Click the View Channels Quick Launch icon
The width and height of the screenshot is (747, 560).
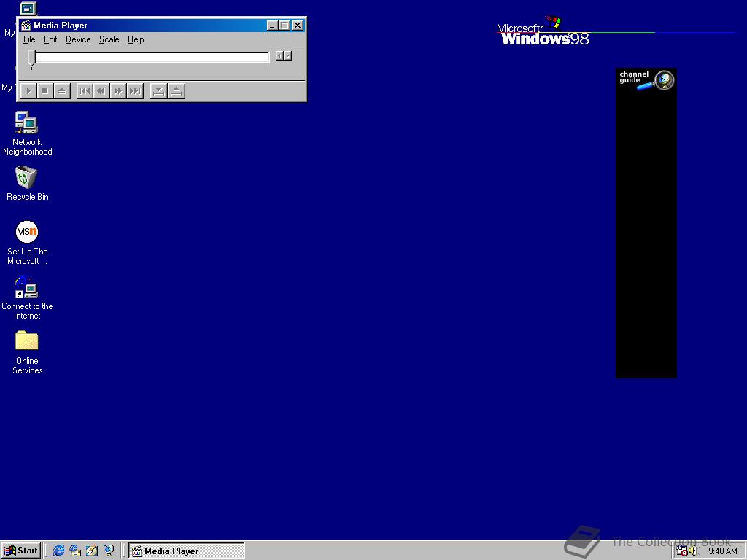coord(109,551)
